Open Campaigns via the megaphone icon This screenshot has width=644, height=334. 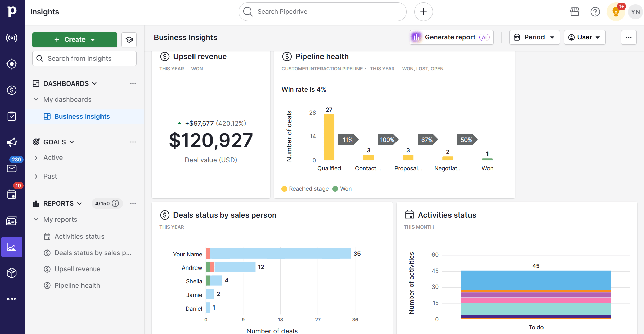pyautogui.click(x=12, y=142)
